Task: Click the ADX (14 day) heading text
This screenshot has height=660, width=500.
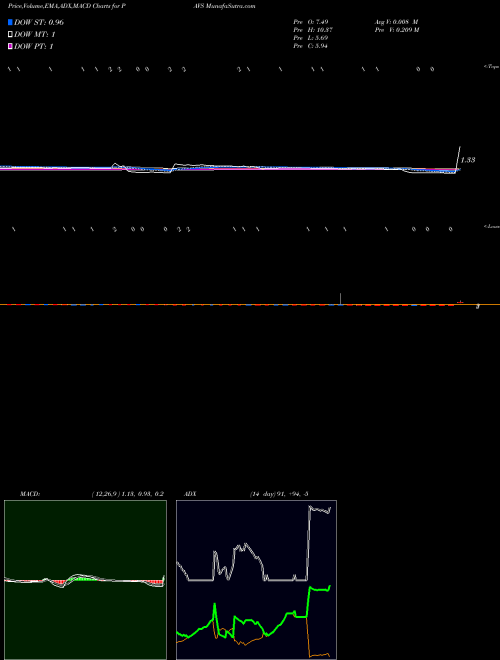Action: [x=247, y=494]
